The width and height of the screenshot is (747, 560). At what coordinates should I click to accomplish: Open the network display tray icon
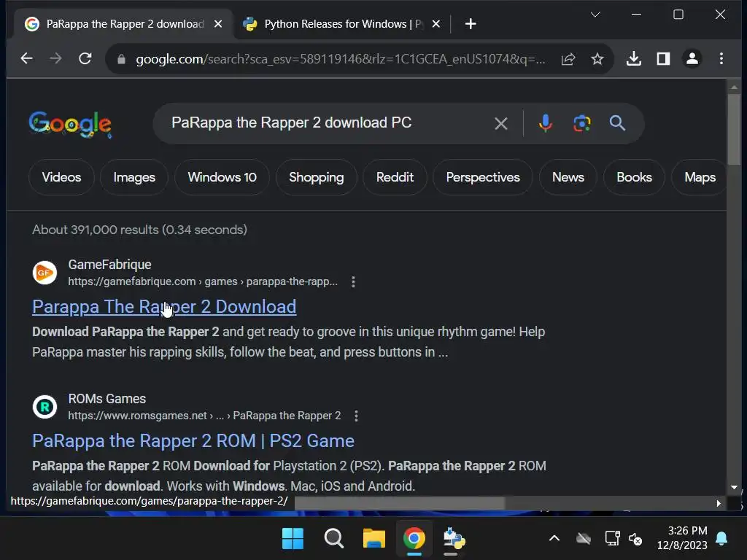click(x=612, y=539)
